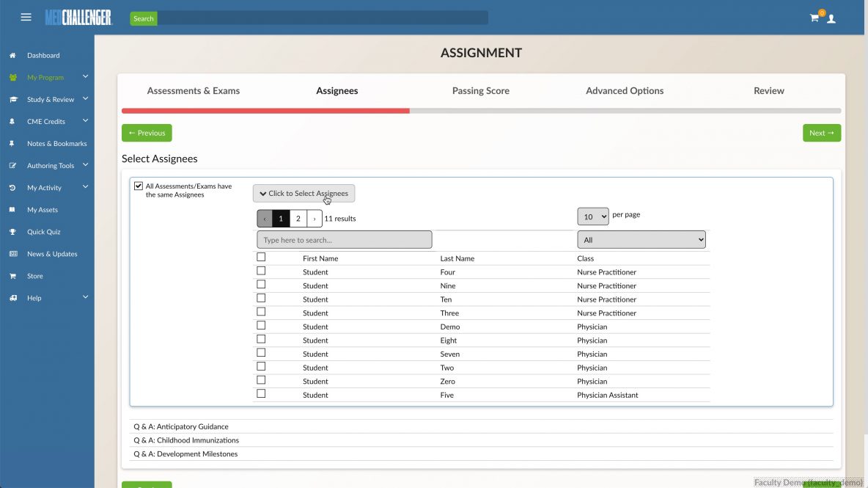Click the CME Credits icon
Screen dimensions: 868x488
click(x=12, y=121)
